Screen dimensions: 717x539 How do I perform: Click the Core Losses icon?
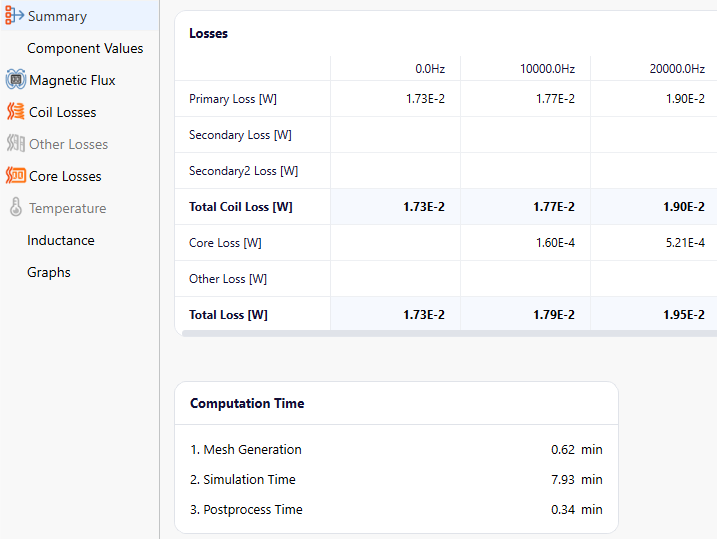pyautogui.click(x=16, y=176)
